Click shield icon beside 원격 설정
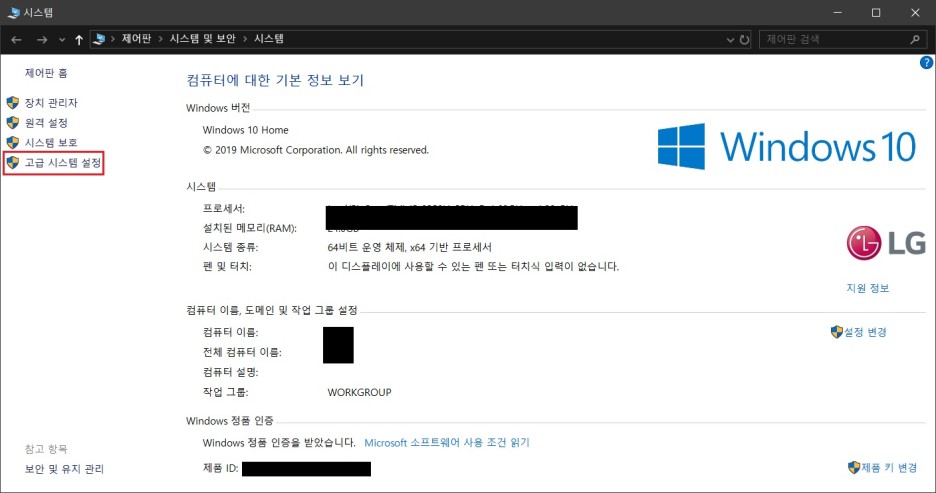The image size is (936, 493). click(13, 122)
